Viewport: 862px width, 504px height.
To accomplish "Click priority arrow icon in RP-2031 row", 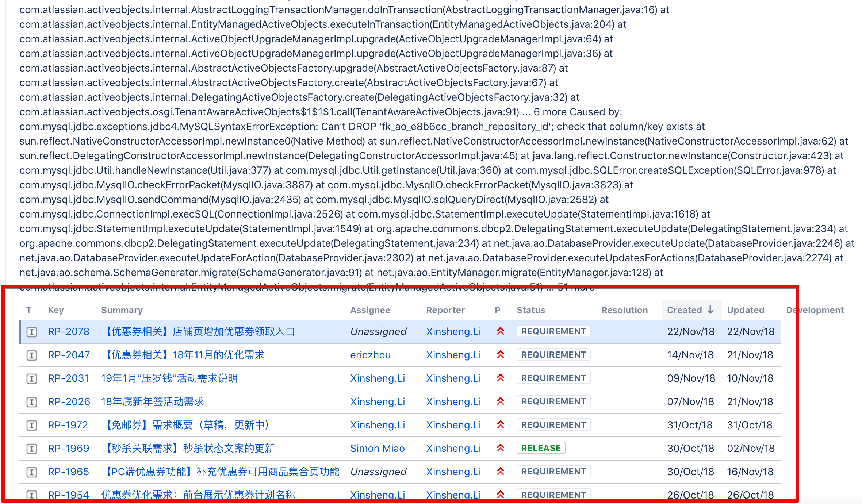I will coord(500,378).
